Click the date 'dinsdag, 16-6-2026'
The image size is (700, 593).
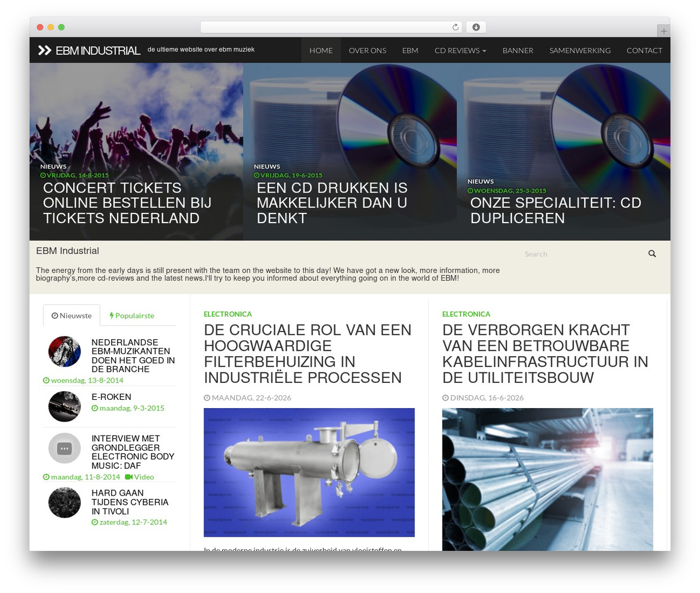pyautogui.click(x=487, y=398)
